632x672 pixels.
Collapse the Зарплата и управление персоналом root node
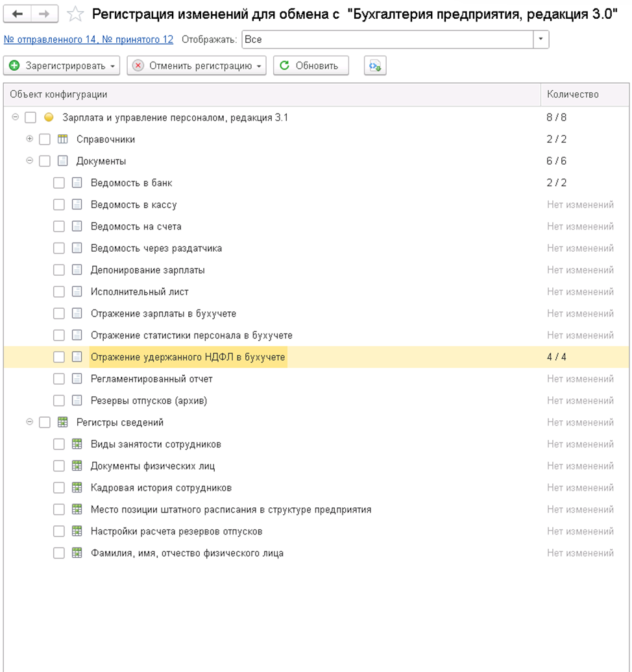(16, 117)
